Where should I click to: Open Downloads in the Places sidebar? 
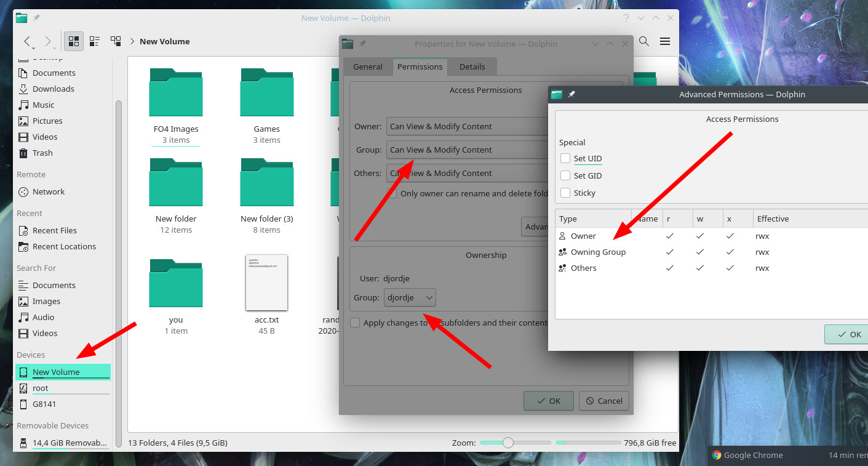pyautogui.click(x=54, y=89)
